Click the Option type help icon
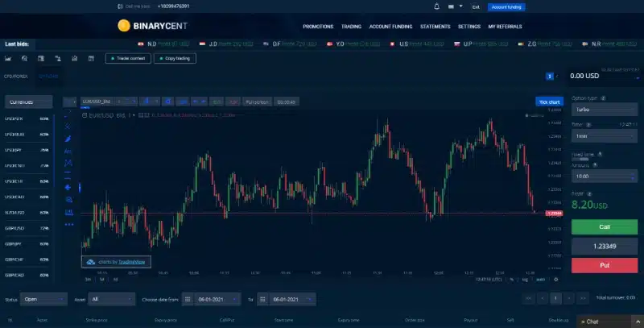Screen dimensions: 644x328 point(603,98)
